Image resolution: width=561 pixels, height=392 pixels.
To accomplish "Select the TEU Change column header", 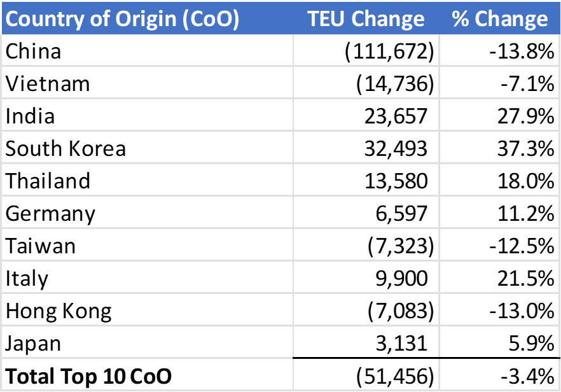I will pos(366,18).
